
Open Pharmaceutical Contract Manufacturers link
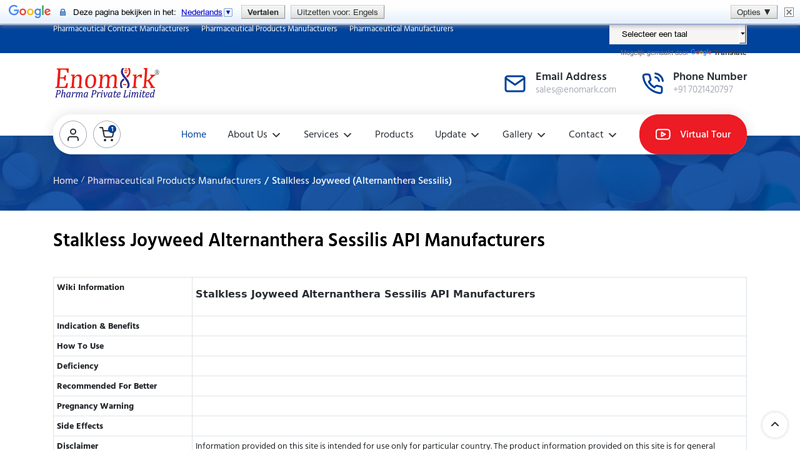[121, 29]
